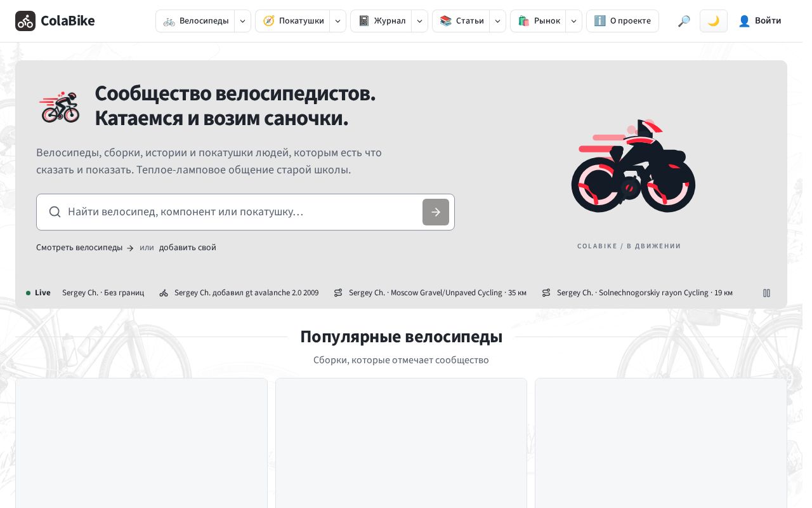
Task: Expand the Журнал dropdown arrow
Action: [419, 21]
